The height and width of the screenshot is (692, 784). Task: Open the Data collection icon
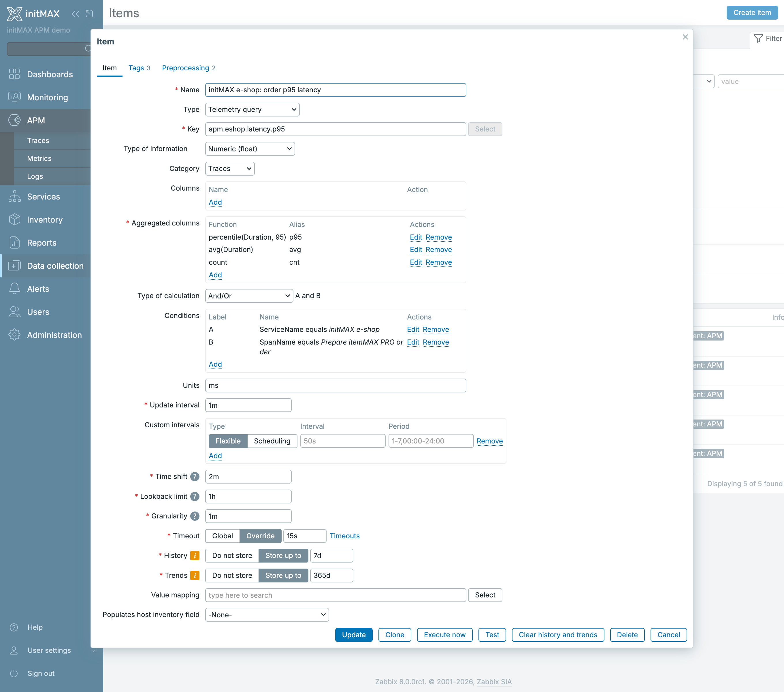coord(14,266)
